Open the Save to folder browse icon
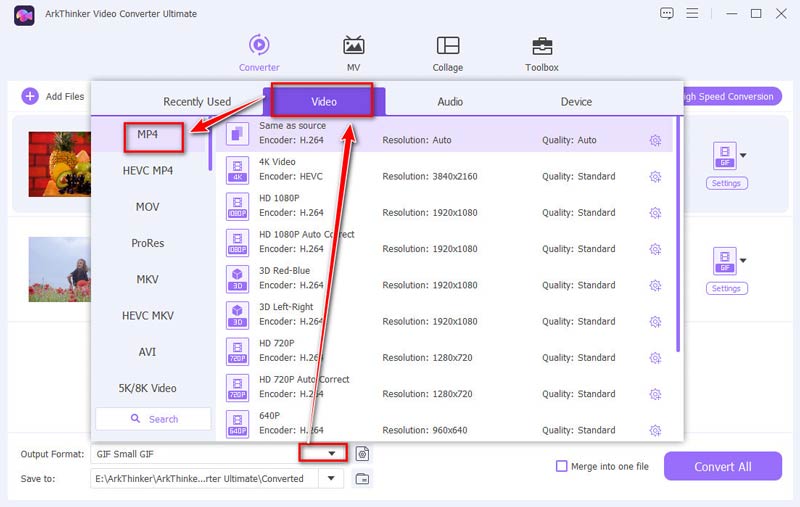 click(362, 478)
